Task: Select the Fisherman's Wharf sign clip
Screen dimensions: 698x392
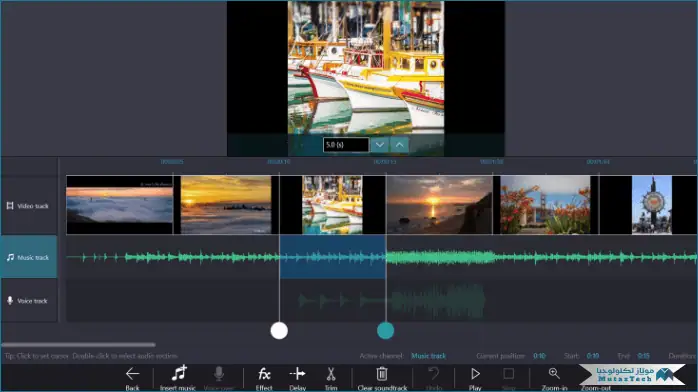Action: (652, 205)
